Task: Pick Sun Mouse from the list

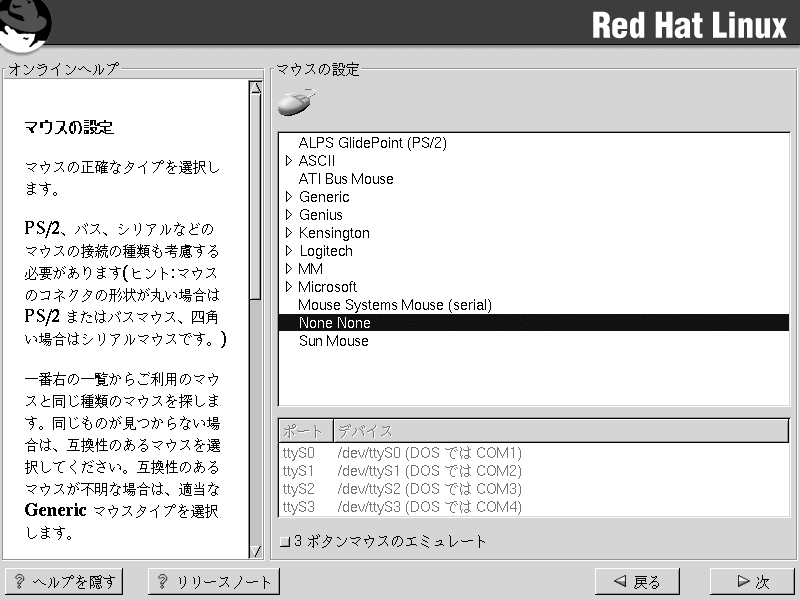Action: click(x=333, y=341)
